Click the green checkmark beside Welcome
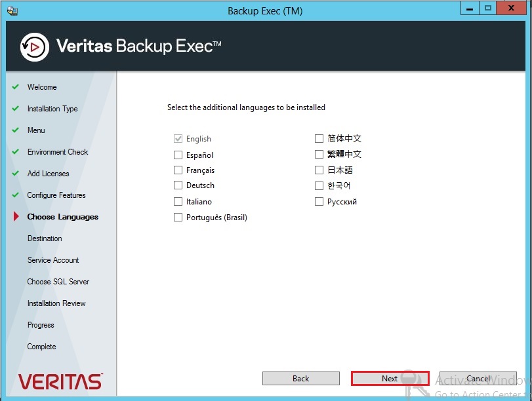The width and height of the screenshot is (532, 401). 16,87
